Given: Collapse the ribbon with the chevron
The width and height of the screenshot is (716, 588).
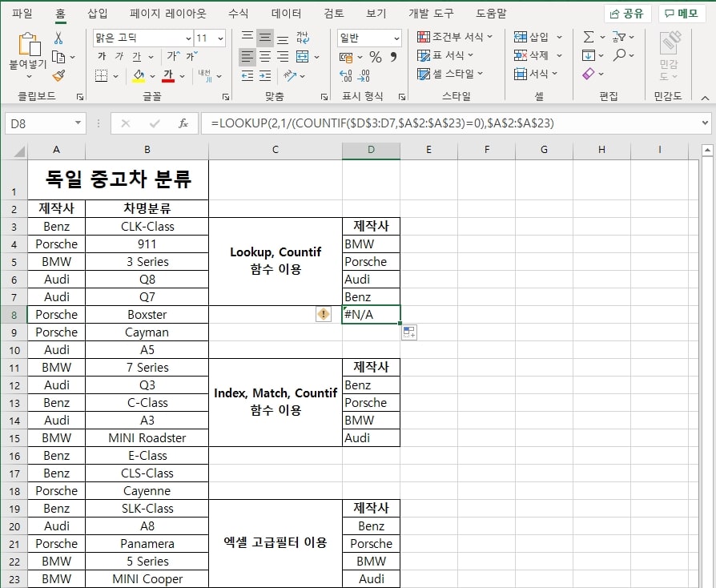Looking at the screenshot, I should (705, 97).
